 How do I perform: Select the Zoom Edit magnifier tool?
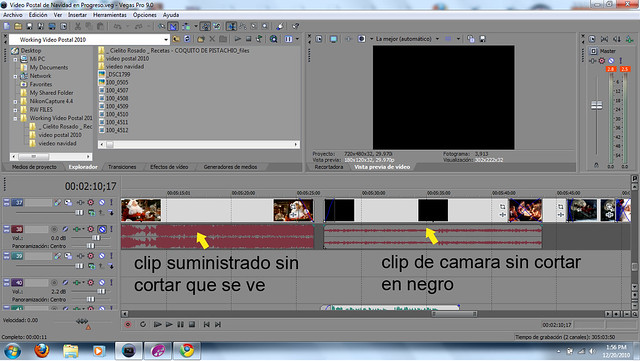point(265,26)
